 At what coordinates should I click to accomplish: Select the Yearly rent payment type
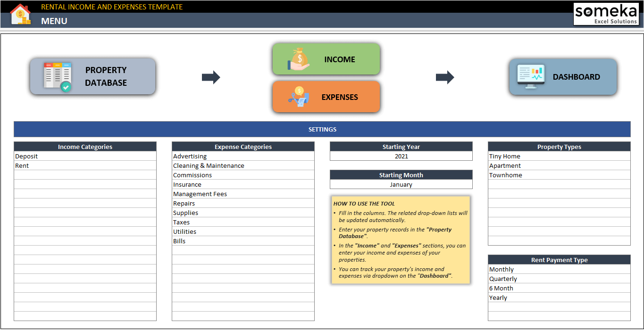pos(559,297)
